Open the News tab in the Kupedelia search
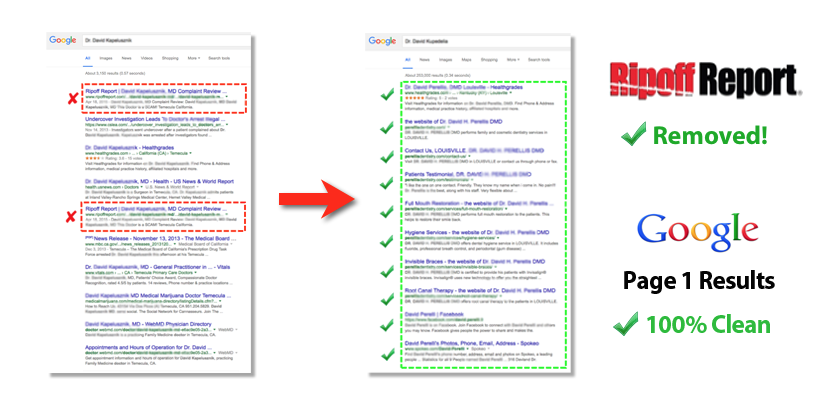Screen dimensions: 830x400 coord(425,60)
